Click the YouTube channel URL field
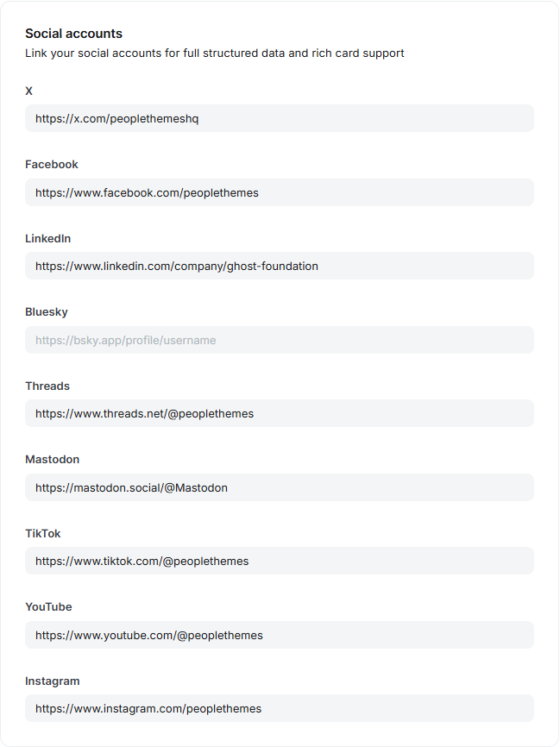Viewport: 560px width, 747px height. coord(280,635)
